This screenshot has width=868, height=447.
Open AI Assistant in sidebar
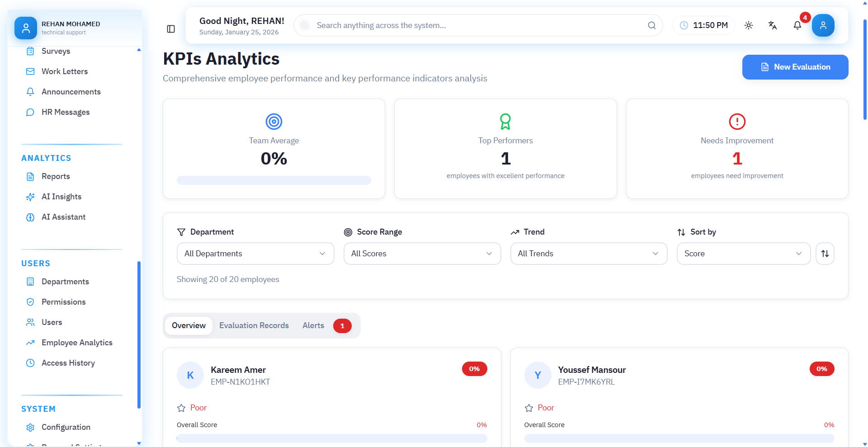click(63, 217)
